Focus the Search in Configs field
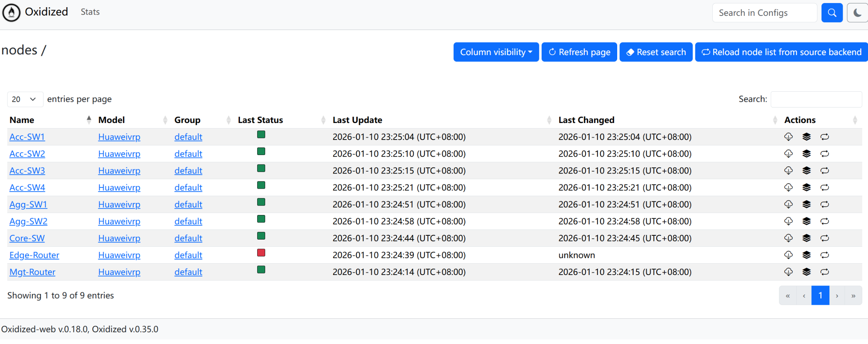Image resolution: width=868 pixels, height=344 pixels. (765, 13)
